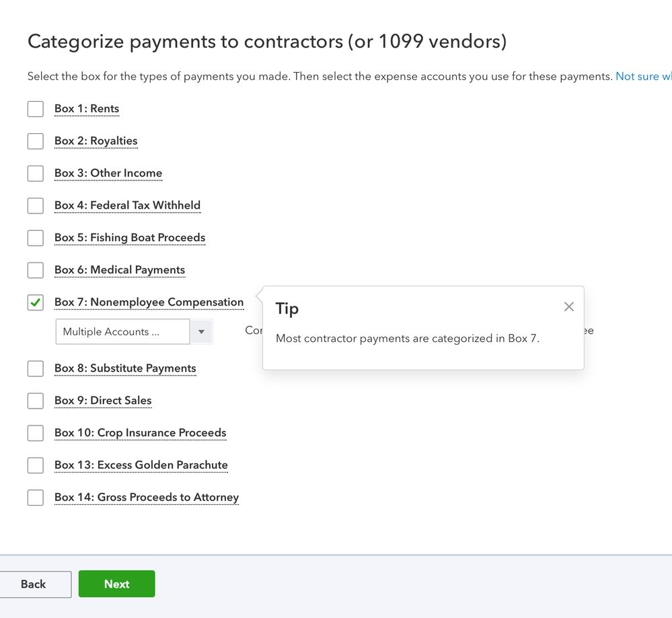
Task: Select Box 13: Excess Golden Parachute checkbox
Action: [x=36, y=466]
